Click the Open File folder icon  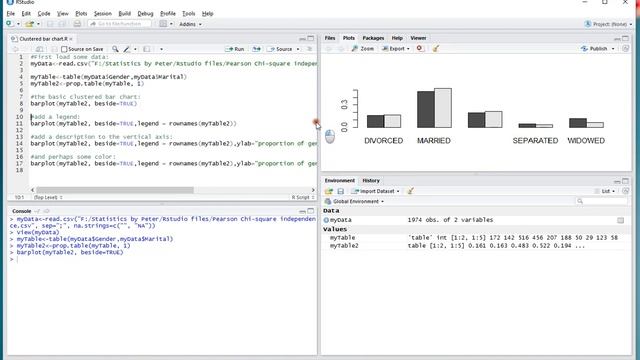[29, 24]
